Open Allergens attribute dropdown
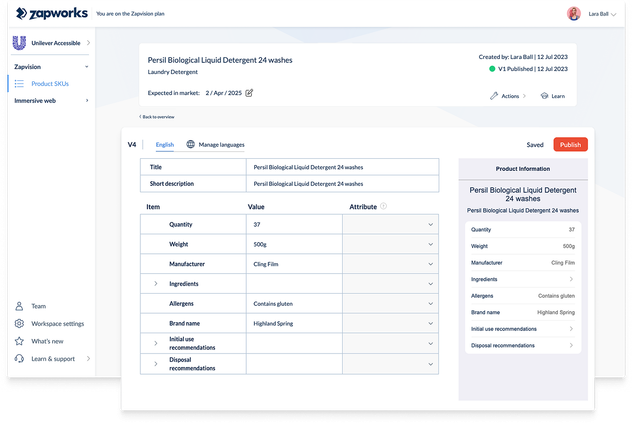The height and width of the screenshot is (425, 632). coord(390,303)
